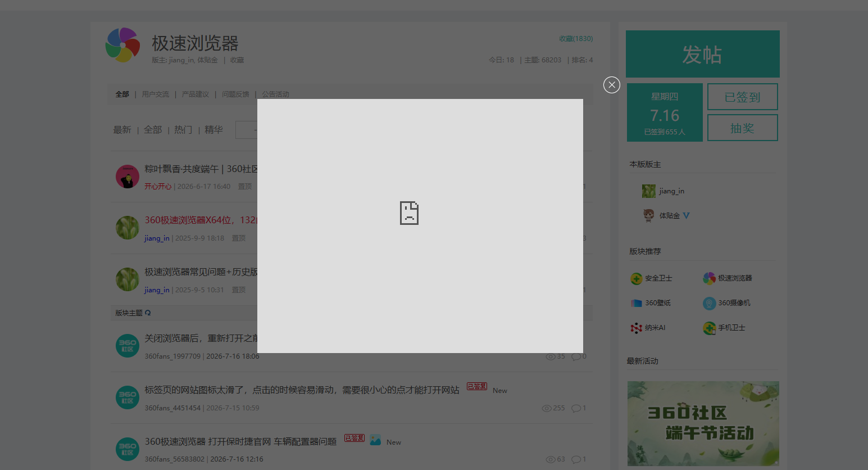This screenshot has height=470, width=868.
Task: Click the 极速浏览器 board title heading
Action: (195, 43)
